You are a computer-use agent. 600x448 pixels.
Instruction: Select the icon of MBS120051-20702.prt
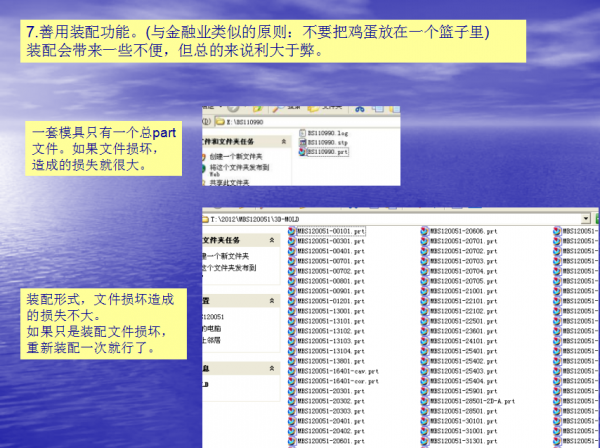coord(424,251)
